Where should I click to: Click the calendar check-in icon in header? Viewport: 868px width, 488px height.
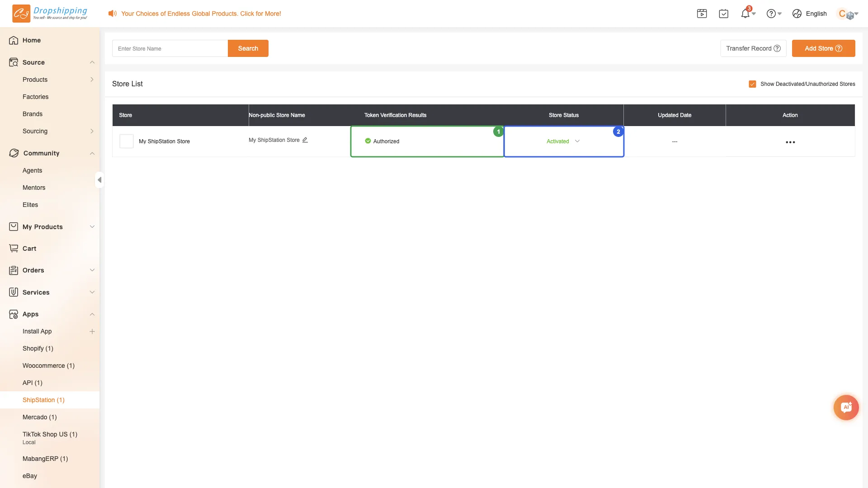click(x=724, y=14)
